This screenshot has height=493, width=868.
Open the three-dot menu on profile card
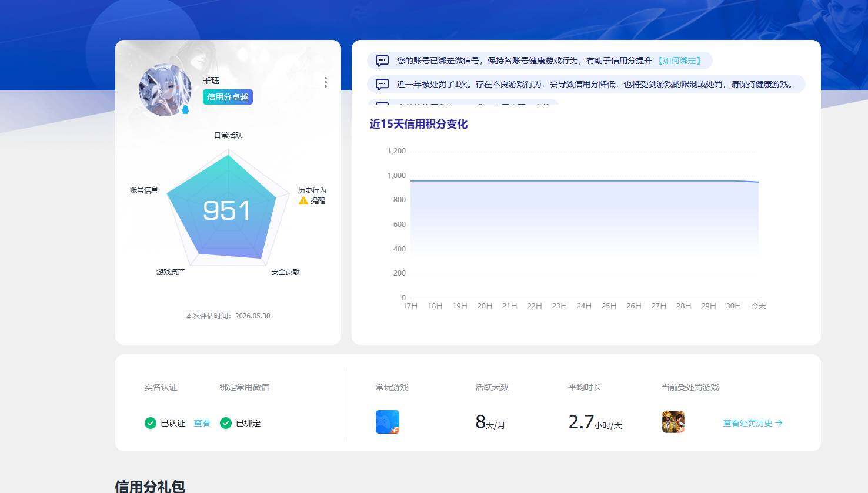(x=325, y=82)
